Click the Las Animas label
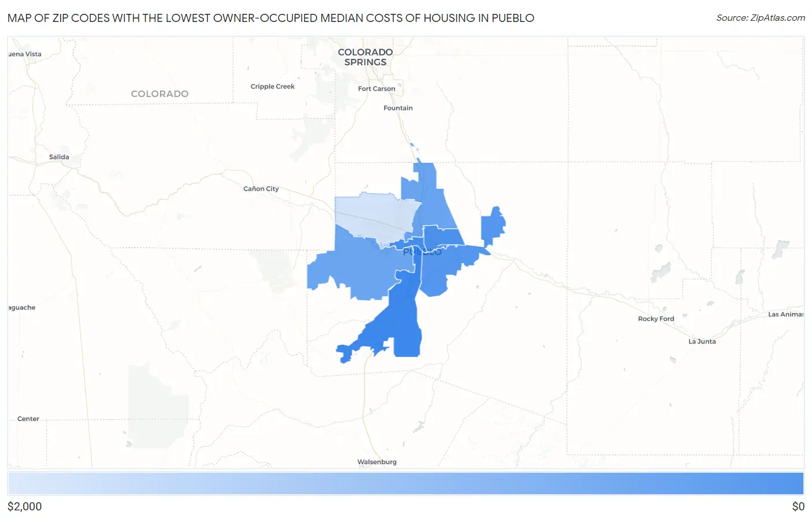 tap(785, 315)
